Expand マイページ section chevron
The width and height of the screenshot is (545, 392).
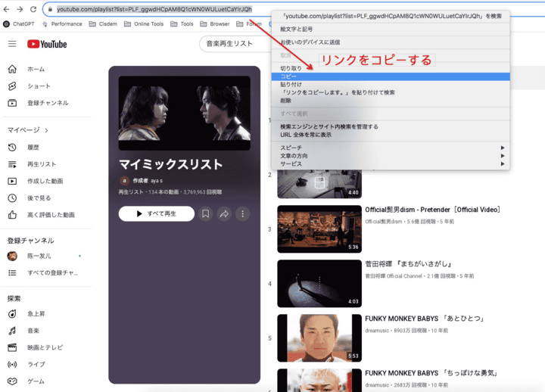[47, 130]
